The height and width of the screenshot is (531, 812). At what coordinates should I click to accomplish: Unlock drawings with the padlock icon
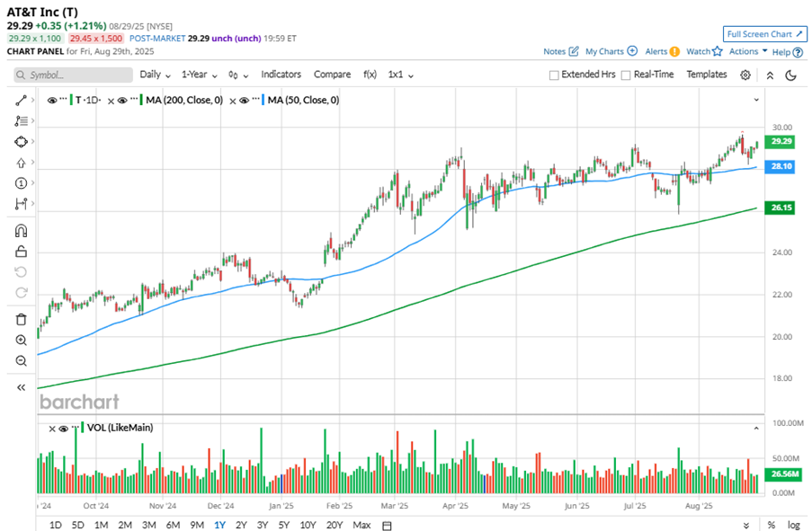tap(21, 252)
